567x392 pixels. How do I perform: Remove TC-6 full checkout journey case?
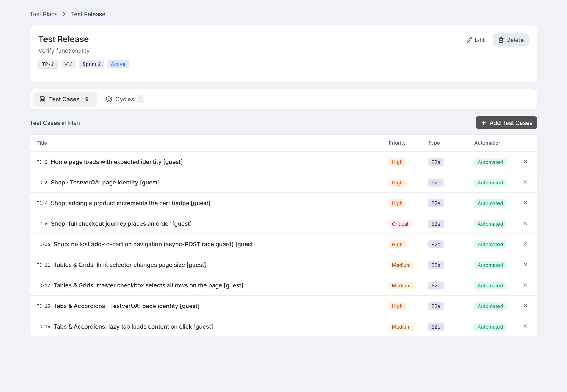[x=525, y=223]
